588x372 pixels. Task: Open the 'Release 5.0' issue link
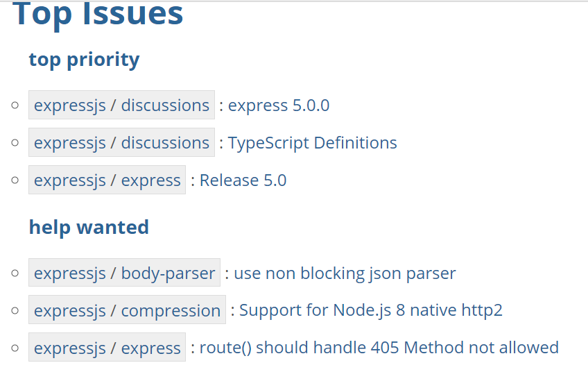(x=243, y=180)
